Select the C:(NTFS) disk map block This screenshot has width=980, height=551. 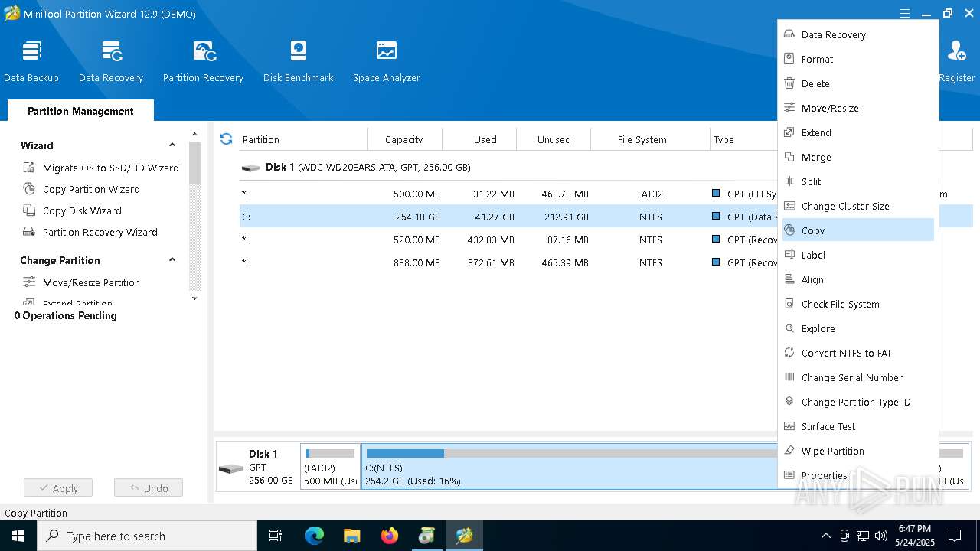point(569,467)
